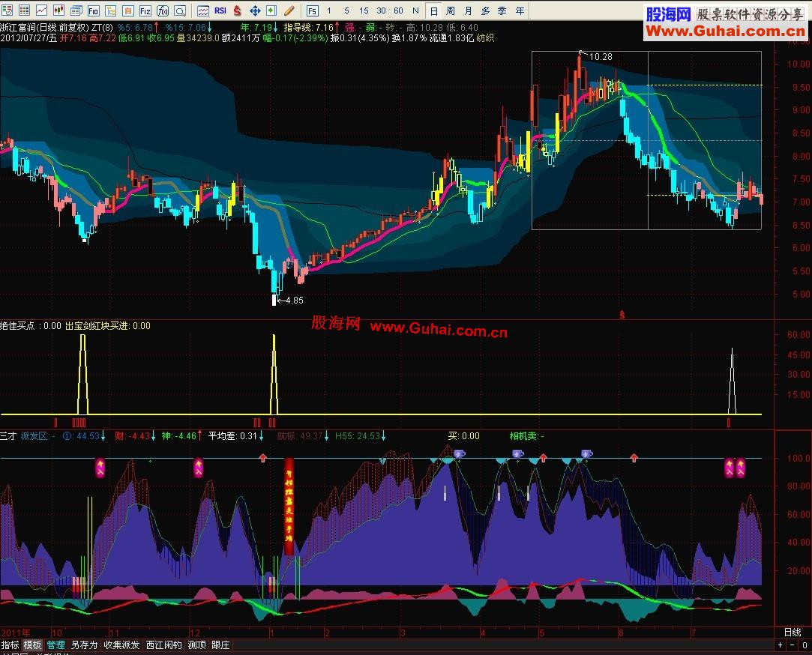The image size is (812, 655).
Task: Click the 0 reset button at bottom right
Action: 805,645
